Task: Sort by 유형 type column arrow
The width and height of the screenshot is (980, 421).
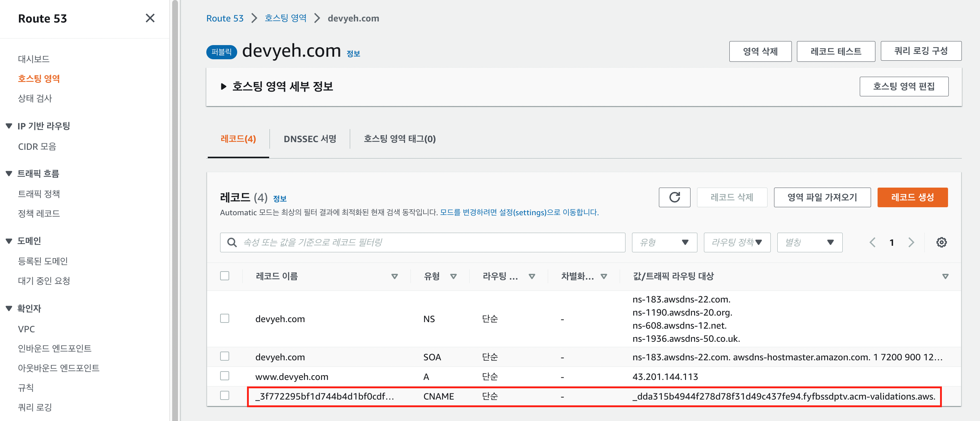Action: (453, 276)
